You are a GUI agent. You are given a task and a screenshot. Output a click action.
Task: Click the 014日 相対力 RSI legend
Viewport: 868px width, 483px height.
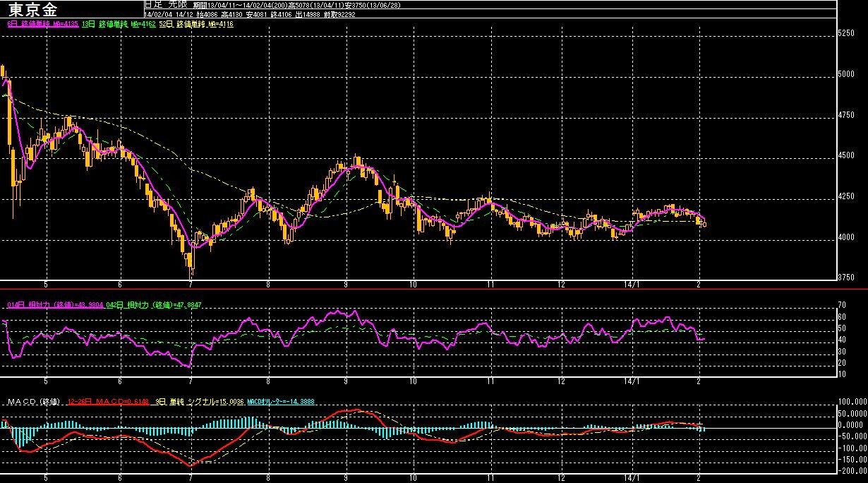pyautogui.click(x=55, y=305)
